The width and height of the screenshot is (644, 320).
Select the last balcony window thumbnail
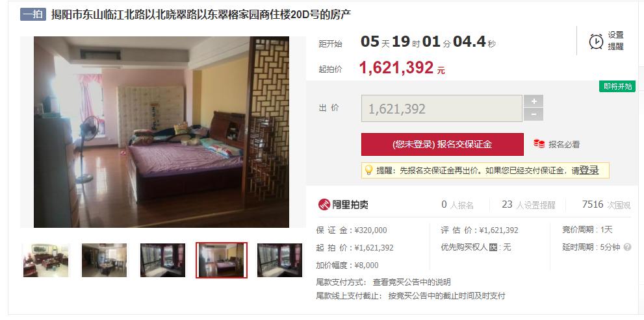pos(279,260)
